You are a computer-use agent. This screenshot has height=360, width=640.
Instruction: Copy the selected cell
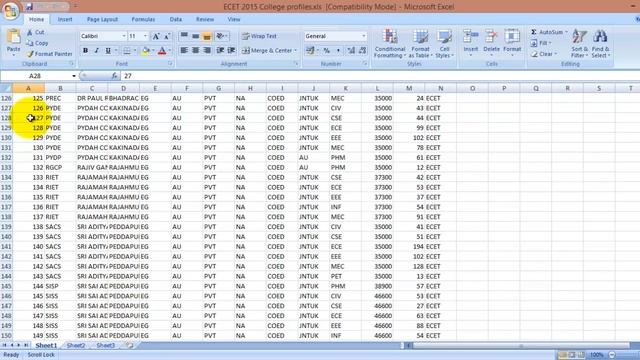click(37, 43)
